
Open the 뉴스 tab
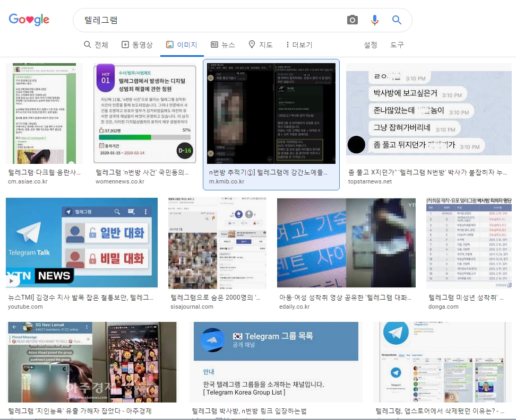click(x=223, y=45)
